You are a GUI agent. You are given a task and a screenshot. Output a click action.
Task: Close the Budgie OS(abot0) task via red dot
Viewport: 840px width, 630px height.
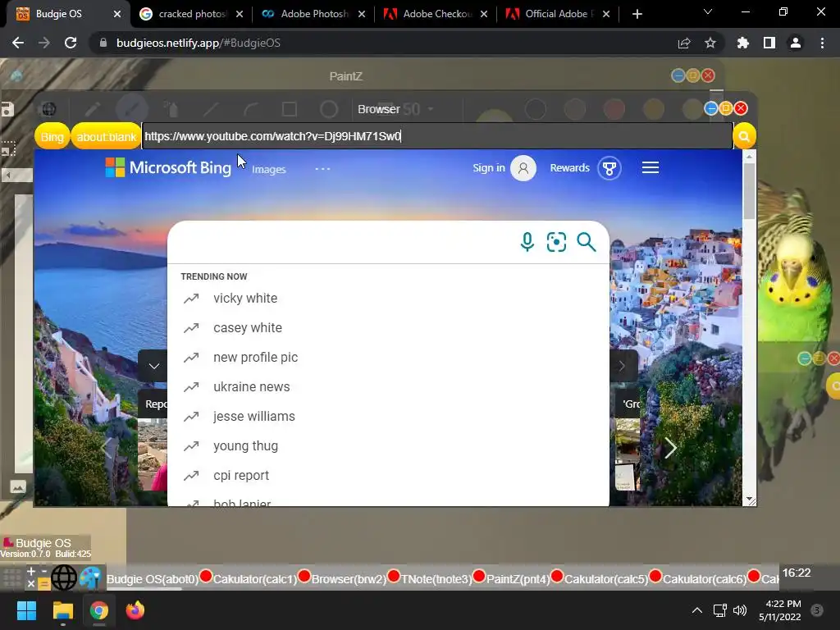[206, 577]
